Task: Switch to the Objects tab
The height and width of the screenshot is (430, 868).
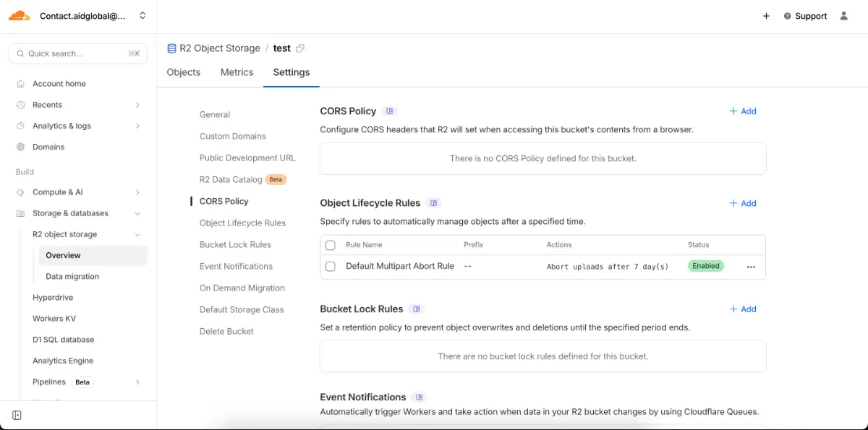Action: [183, 72]
